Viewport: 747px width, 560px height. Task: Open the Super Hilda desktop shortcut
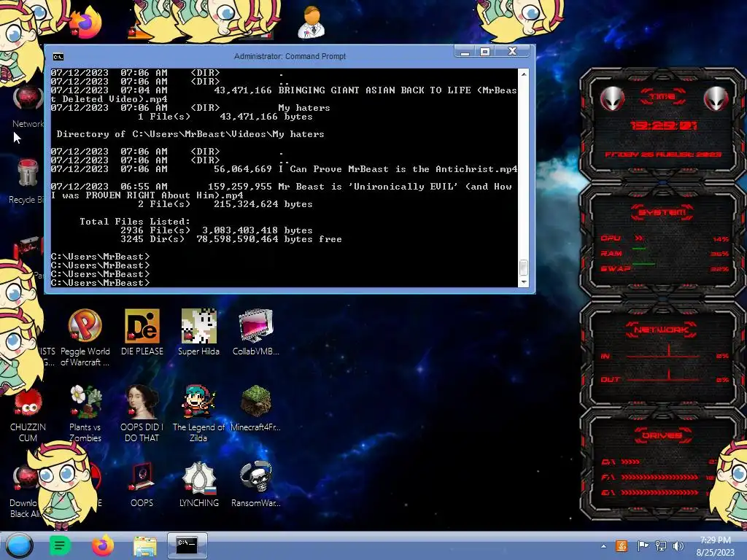[x=198, y=332]
